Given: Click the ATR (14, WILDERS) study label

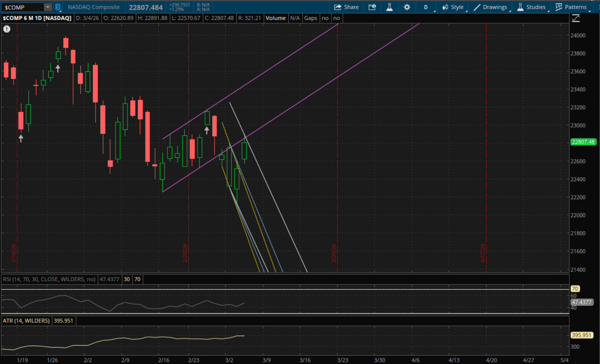Looking at the screenshot, I should pos(26,320).
